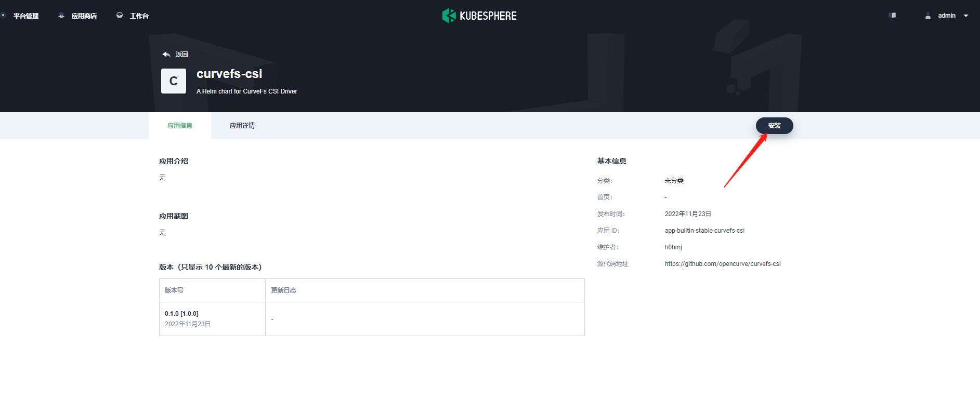Click the 首页 label
The height and width of the screenshot is (400, 980).
605,197
